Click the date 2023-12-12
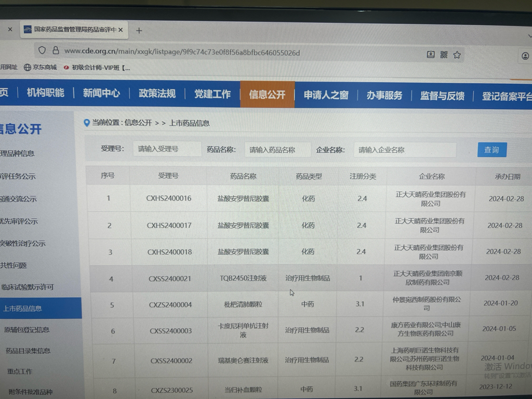 [x=496, y=387]
